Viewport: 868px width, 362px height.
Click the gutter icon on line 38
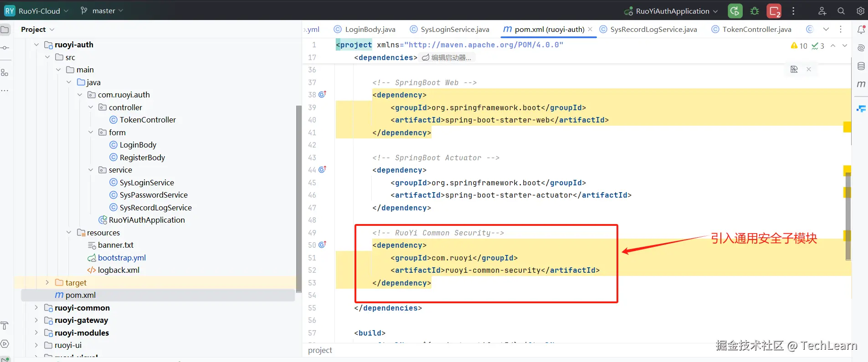(x=322, y=94)
